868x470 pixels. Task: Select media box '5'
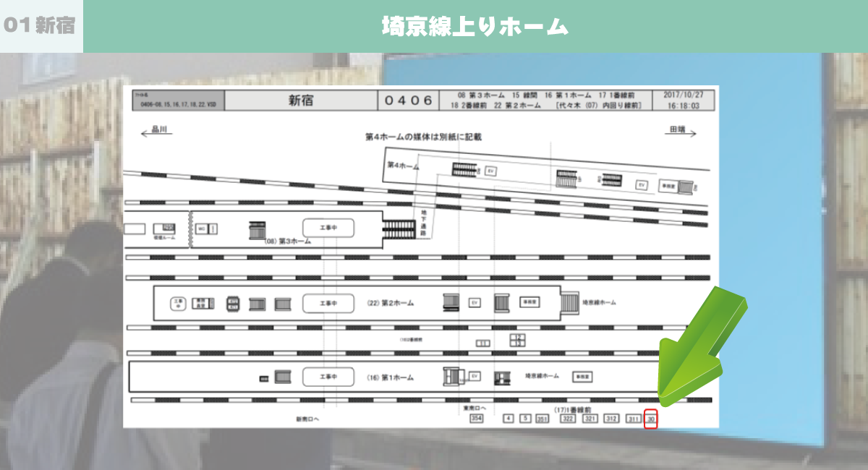tap(525, 419)
